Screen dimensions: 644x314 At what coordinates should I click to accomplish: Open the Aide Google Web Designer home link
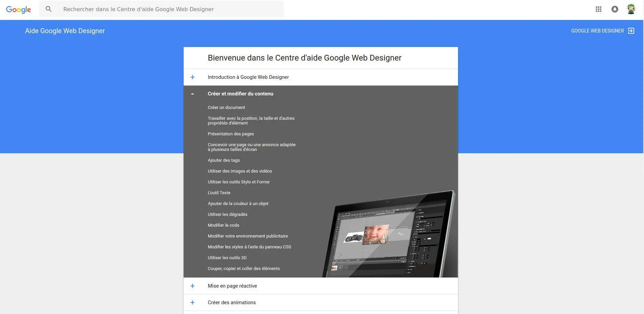coord(65,31)
